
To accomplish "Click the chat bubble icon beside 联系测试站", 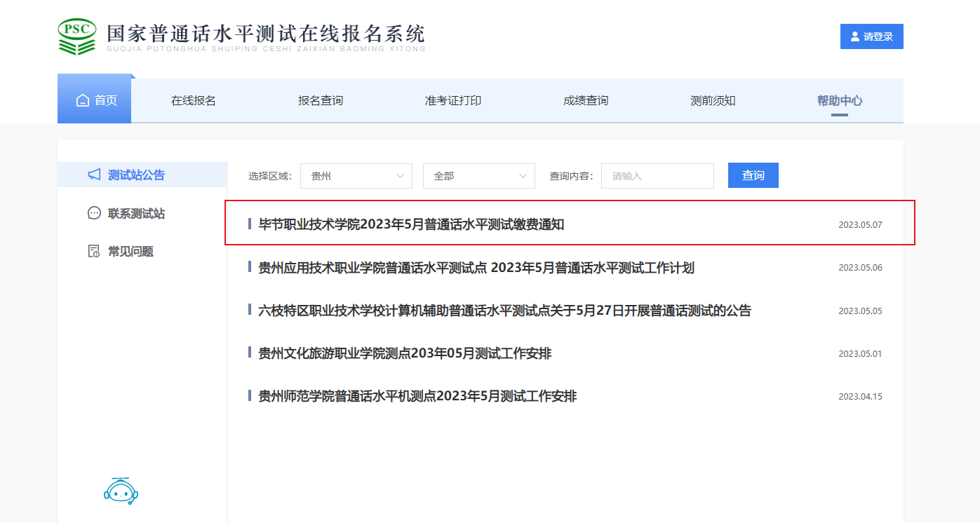I will point(94,213).
